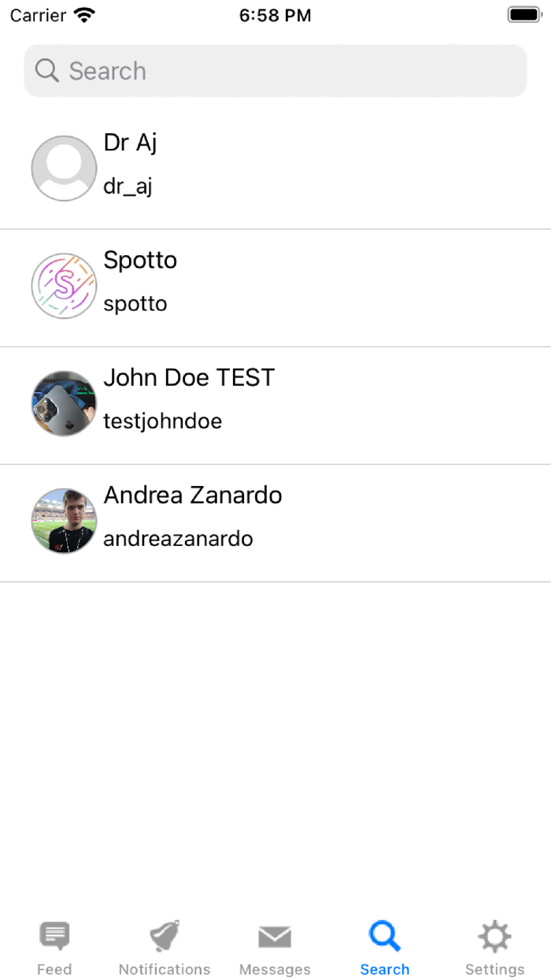The width and height of the screenshot is (551, 980).
Task: Select the Search magnifier icon in tab bar
Action: (385, 934)
